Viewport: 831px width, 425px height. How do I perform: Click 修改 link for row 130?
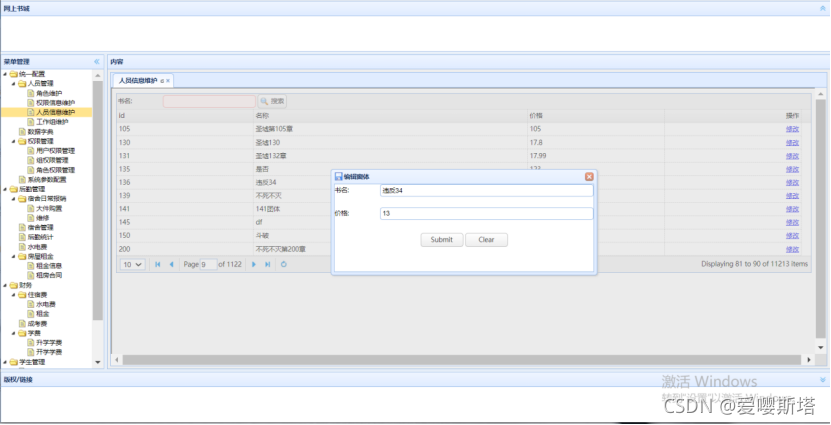[x=792, y=143]
